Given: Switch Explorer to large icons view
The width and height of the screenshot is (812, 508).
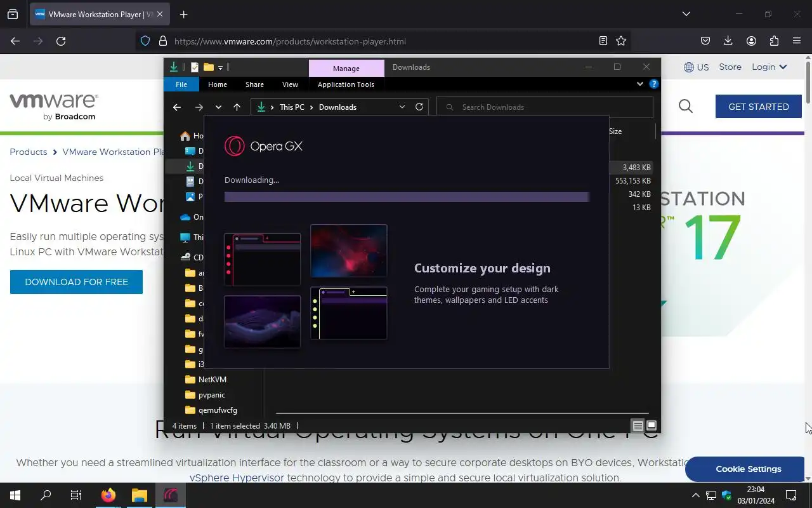Looking at the screenshot, I should pos(652,426).
